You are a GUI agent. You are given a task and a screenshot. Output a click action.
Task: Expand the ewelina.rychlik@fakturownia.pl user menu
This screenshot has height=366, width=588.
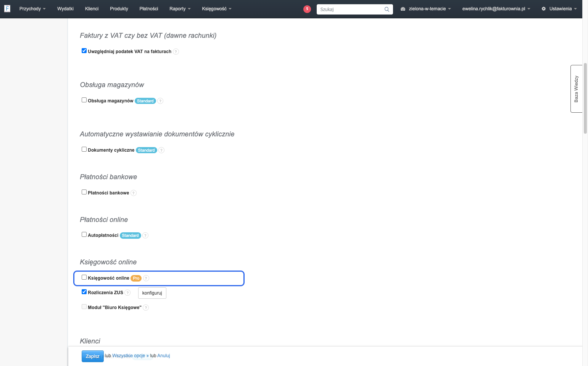[x=496, y=9]
